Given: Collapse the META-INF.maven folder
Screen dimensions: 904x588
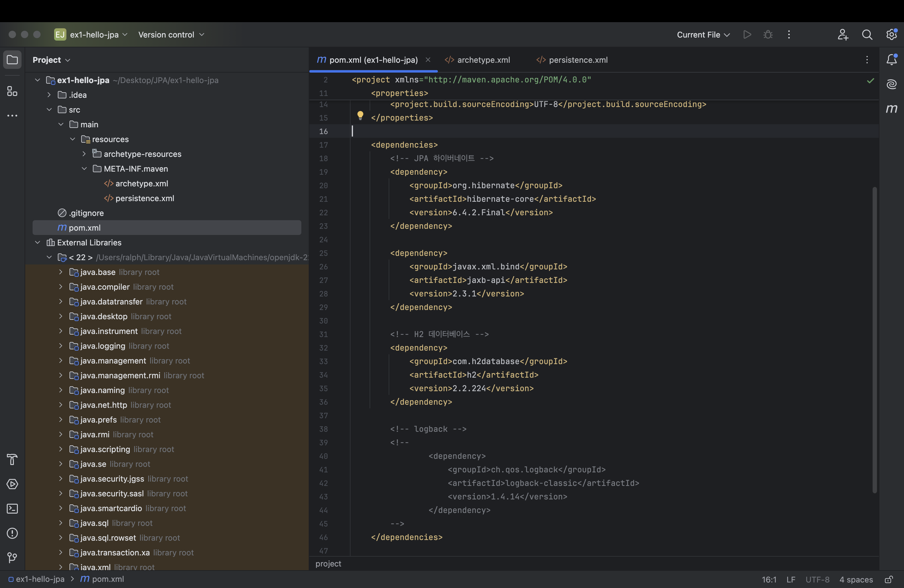Looking at the screenshot, I should coord(84,169).
